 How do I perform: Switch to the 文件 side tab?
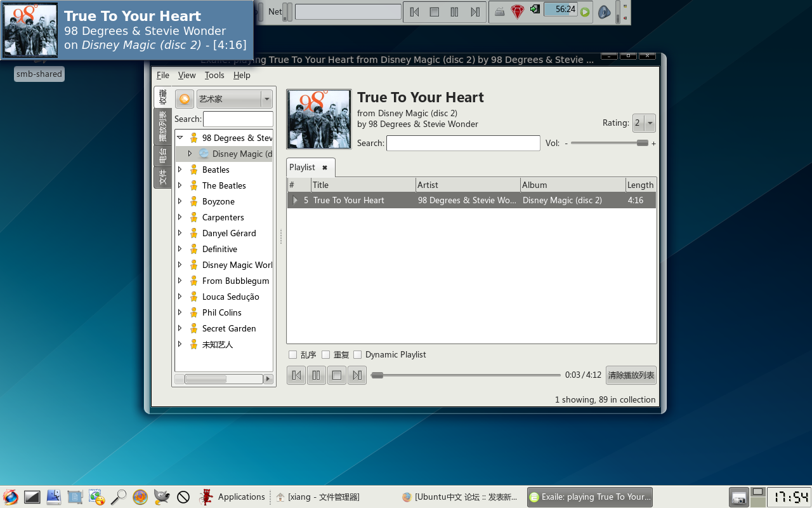[163, 177]
